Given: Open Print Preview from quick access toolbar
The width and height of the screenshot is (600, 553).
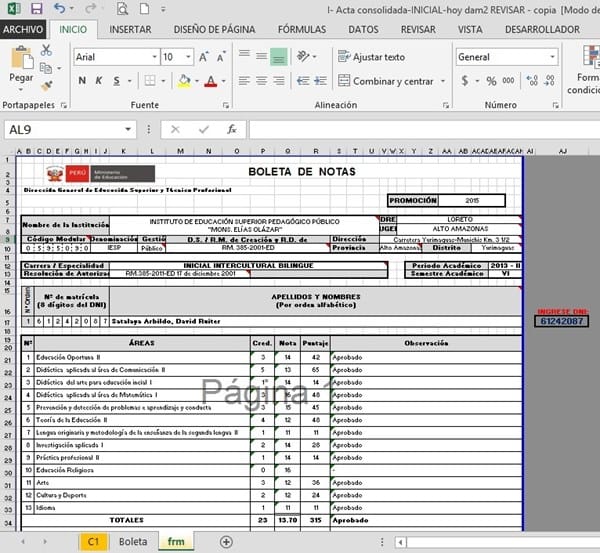Looking at the screenshot, I should pos(122,8).
